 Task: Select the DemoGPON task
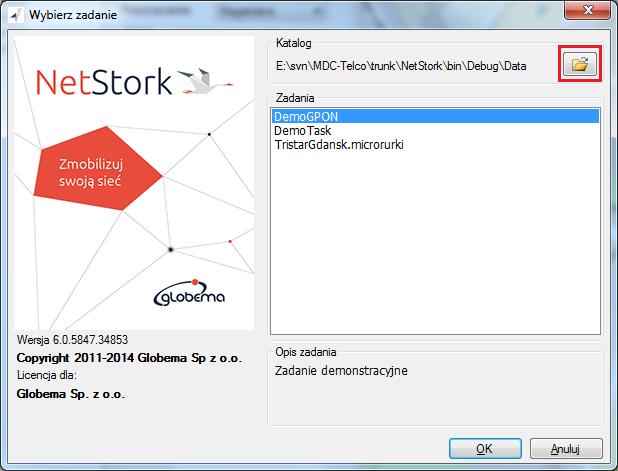coord(435,116)
